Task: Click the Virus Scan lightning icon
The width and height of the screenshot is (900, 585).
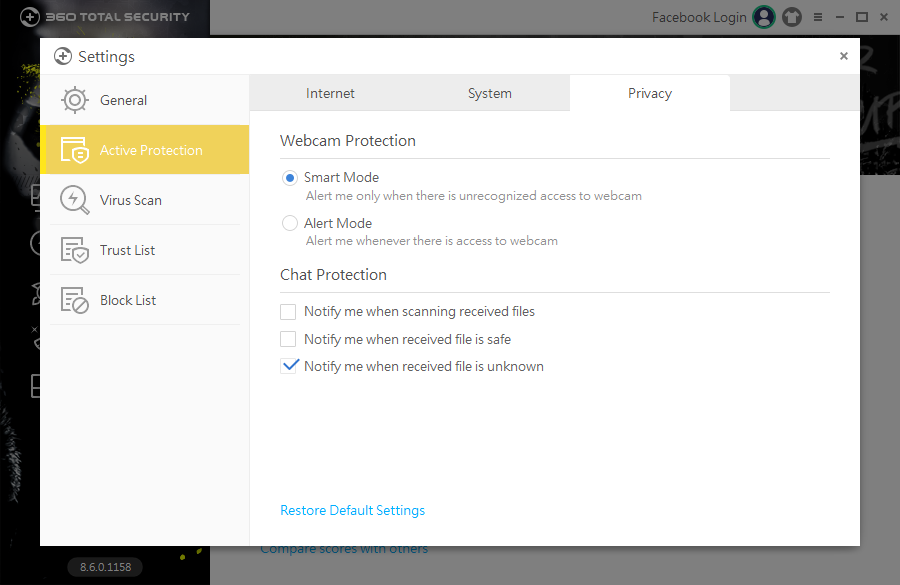Action: tap(75, 200)
